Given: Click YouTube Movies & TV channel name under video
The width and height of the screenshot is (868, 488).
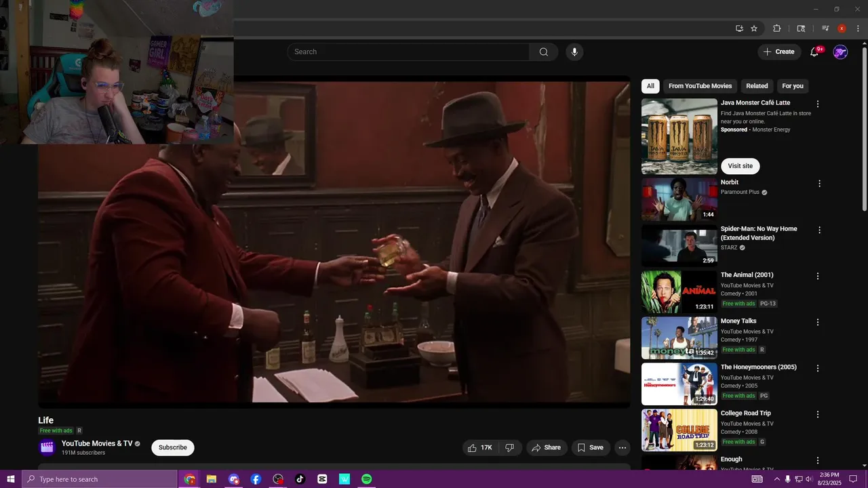Looking at the screenshot, I should point(97,444).
